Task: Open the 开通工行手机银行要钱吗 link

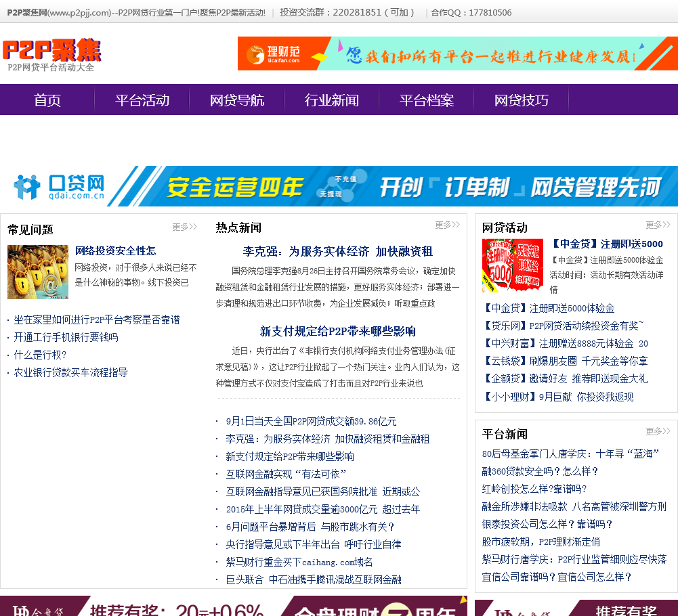Action: pos(66,337)
